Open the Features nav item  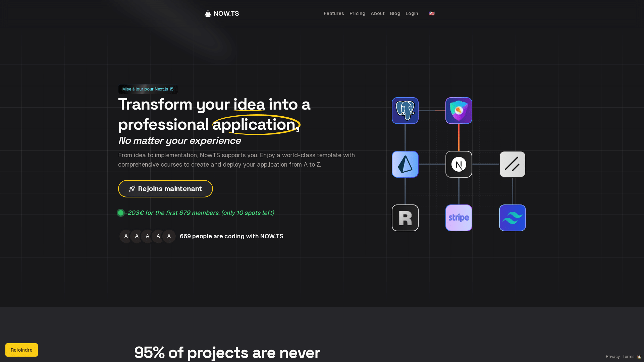tap(333, 13)
